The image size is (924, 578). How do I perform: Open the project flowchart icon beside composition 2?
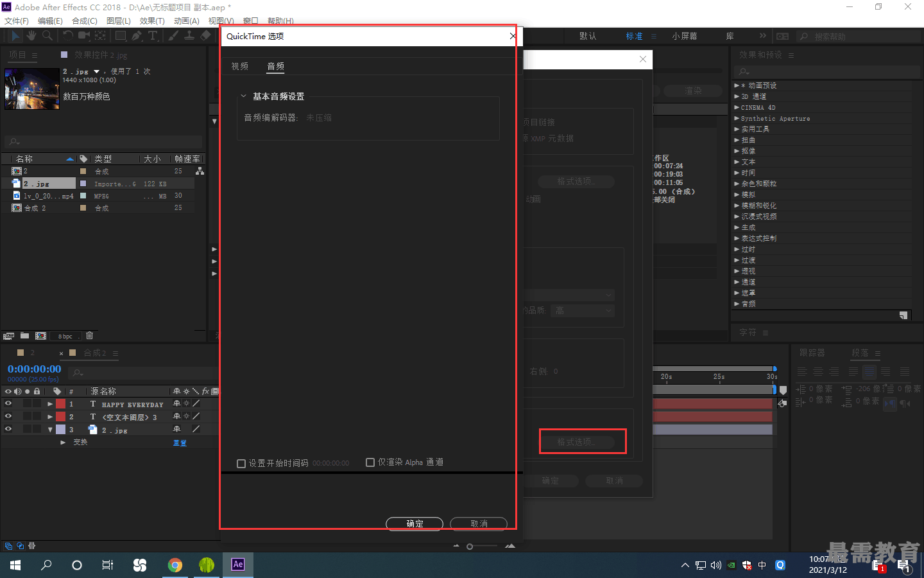200,171
